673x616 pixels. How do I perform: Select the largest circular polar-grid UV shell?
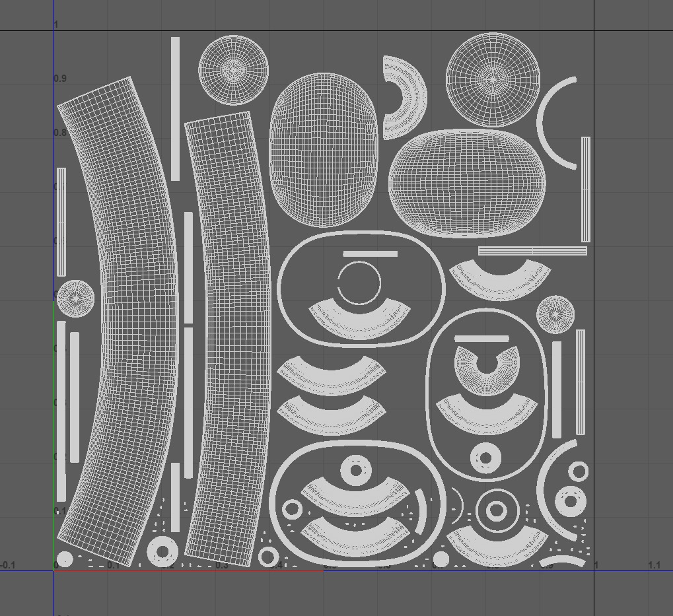[493, 79]
